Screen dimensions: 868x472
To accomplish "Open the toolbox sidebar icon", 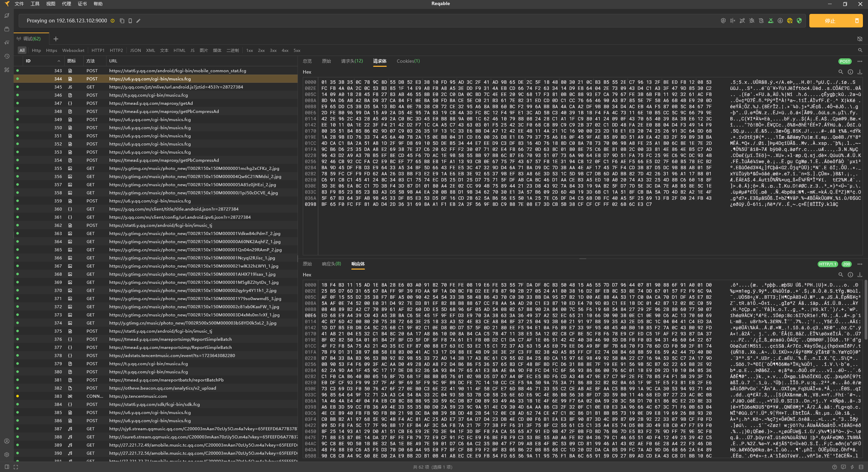I will [6, 70].
